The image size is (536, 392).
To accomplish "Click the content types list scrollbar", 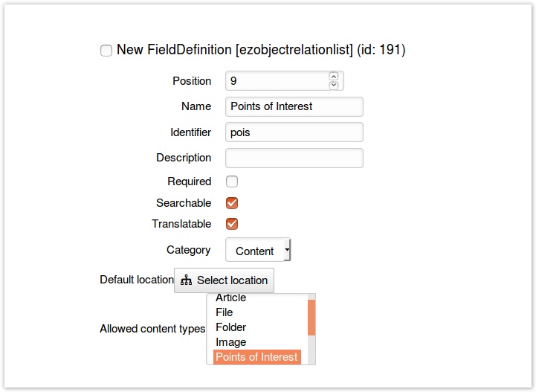I will pos(311,318).
